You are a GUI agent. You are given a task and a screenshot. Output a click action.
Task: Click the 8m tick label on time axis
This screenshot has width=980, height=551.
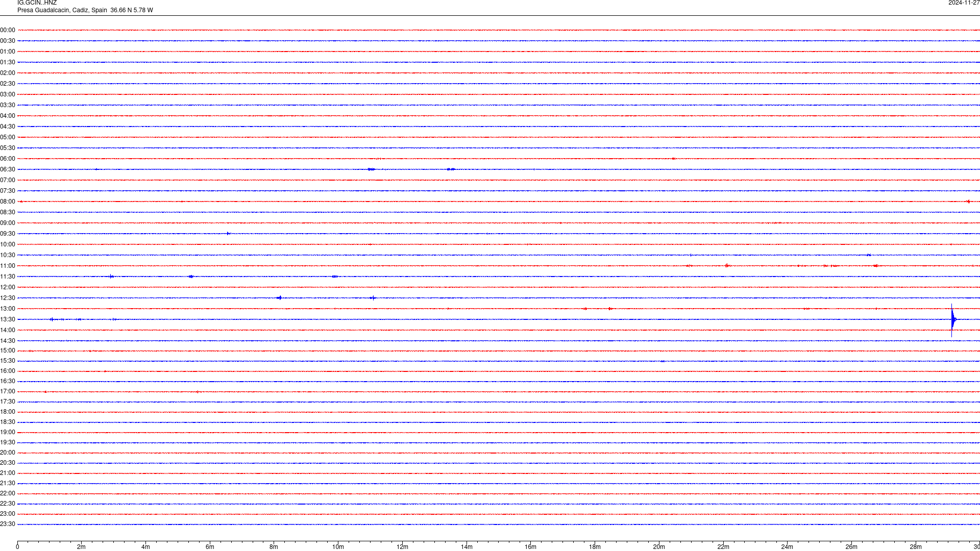click(274, 547)
